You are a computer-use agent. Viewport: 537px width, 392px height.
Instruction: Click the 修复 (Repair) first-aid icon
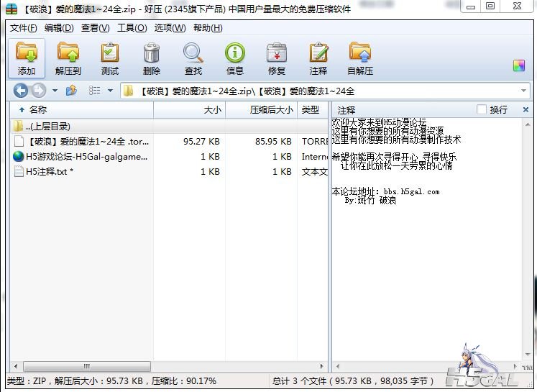click(x=277, y=58)
